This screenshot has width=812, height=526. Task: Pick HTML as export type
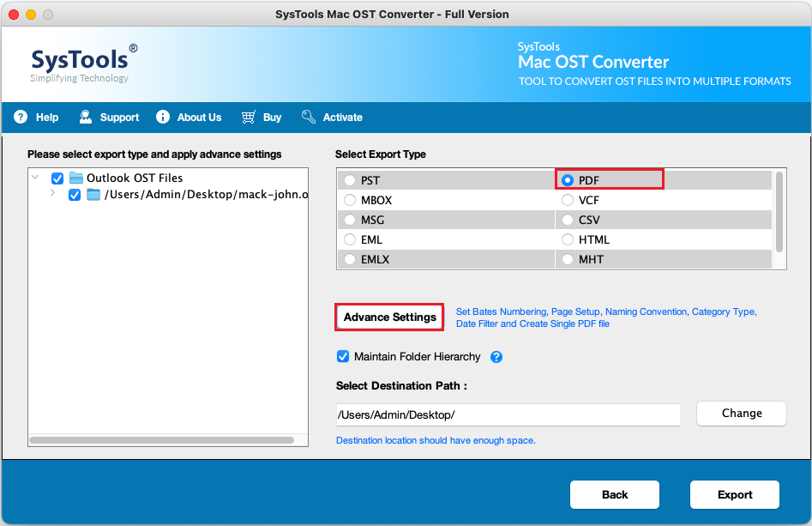pyautogui.click(x=568, y=239)
